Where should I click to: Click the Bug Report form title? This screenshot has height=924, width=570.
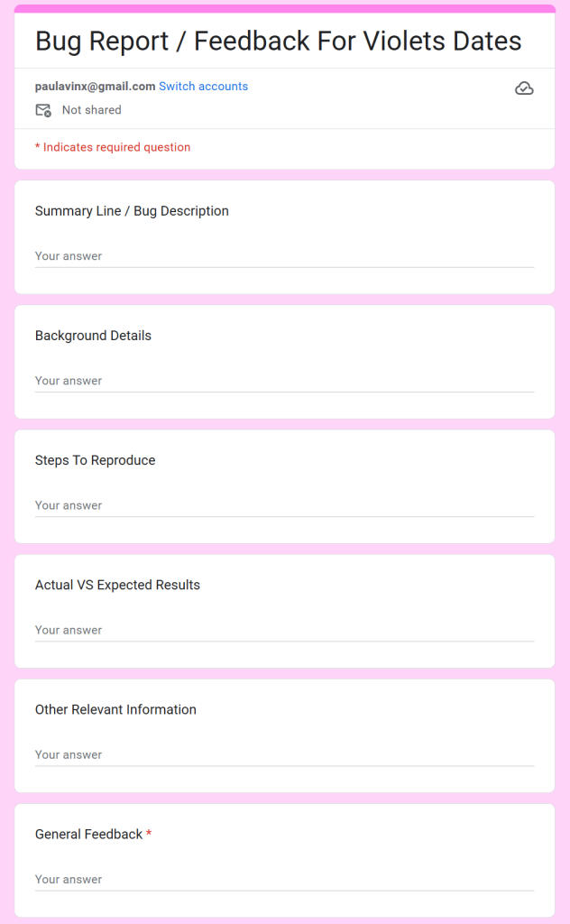278,42
